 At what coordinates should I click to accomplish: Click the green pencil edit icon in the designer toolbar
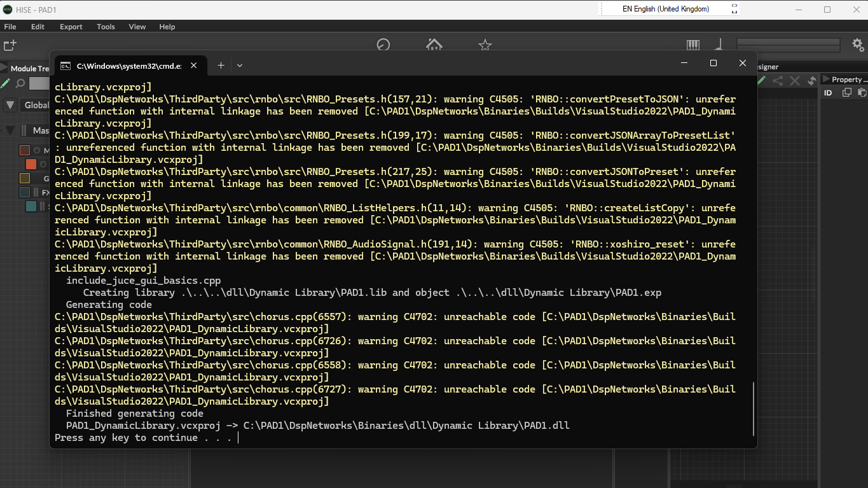[761, 81]
